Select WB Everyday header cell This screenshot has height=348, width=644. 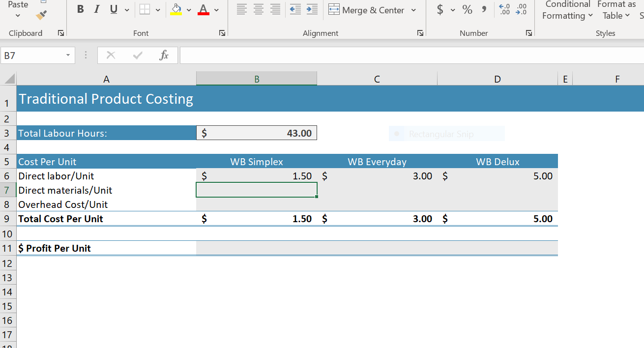(x=377, y=161)
